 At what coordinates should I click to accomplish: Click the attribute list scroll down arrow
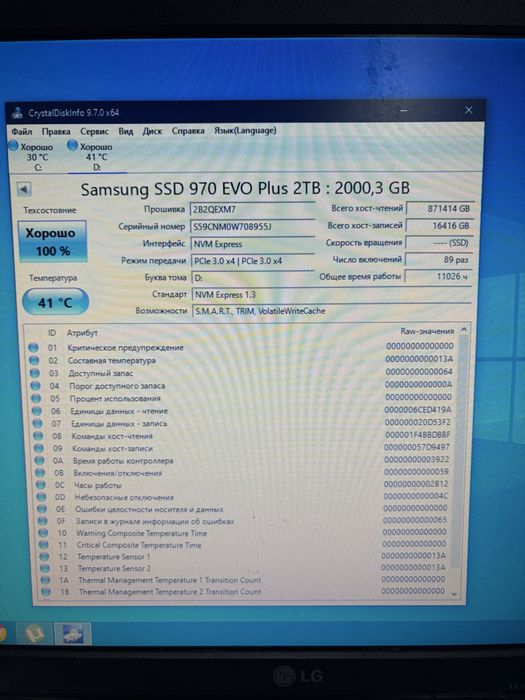coord(454,594)
